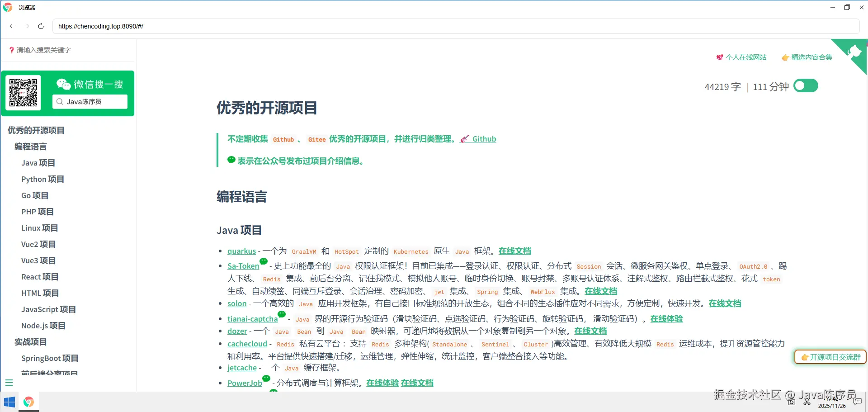The height and width of the screenshot is (412, 868).
Task: Select 实战项目 sidebar section
Action: 31,342
